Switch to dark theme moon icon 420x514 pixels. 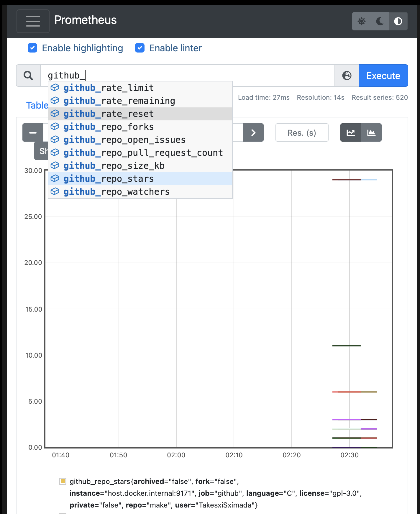pyautogui.click(x=380, y=21)
